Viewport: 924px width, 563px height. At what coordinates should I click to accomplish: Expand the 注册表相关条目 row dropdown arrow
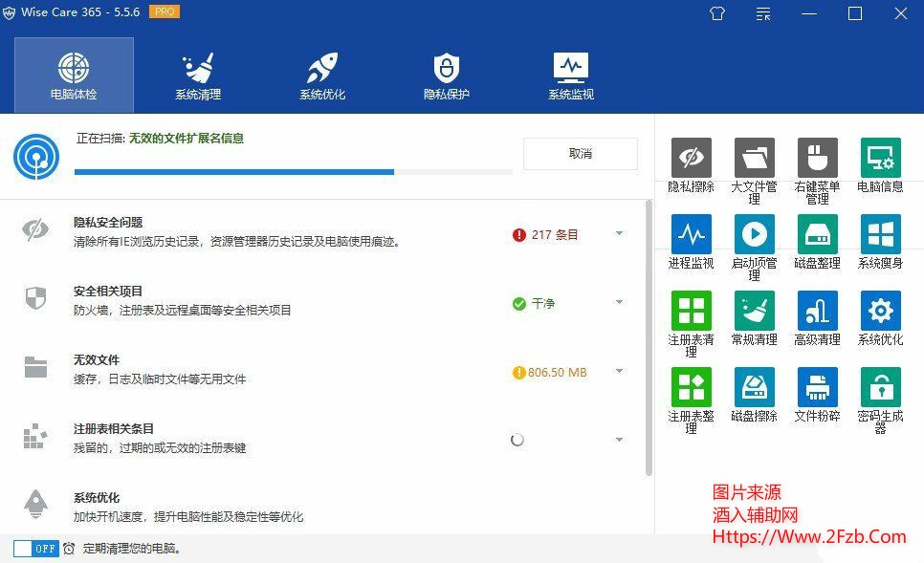click(619, 441)
